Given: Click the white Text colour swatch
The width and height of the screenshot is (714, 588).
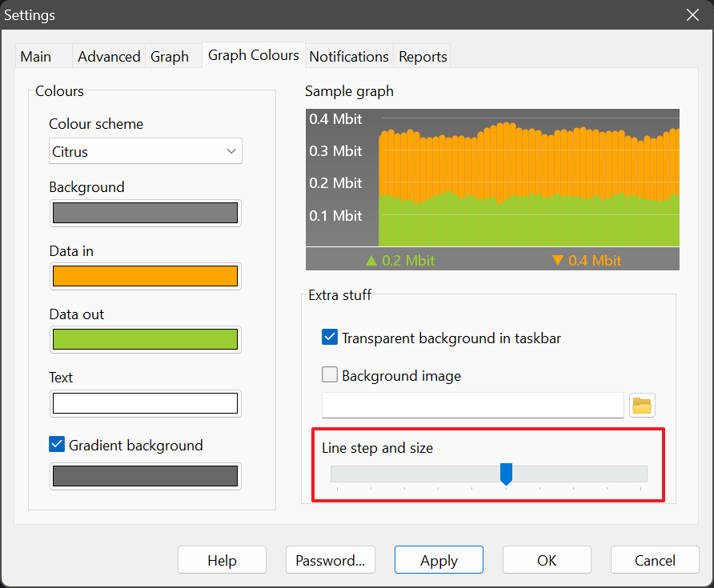Looking at the screenshot, I should pos(145,403).
